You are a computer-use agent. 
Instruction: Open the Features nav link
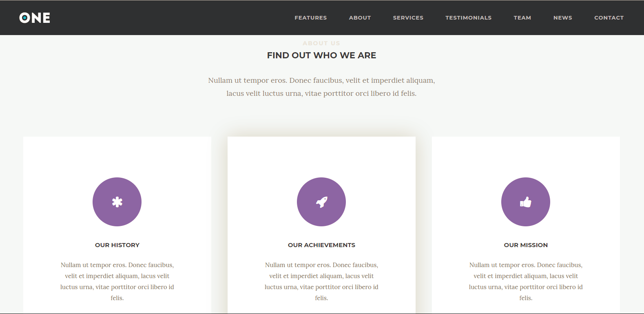point(311,18)
